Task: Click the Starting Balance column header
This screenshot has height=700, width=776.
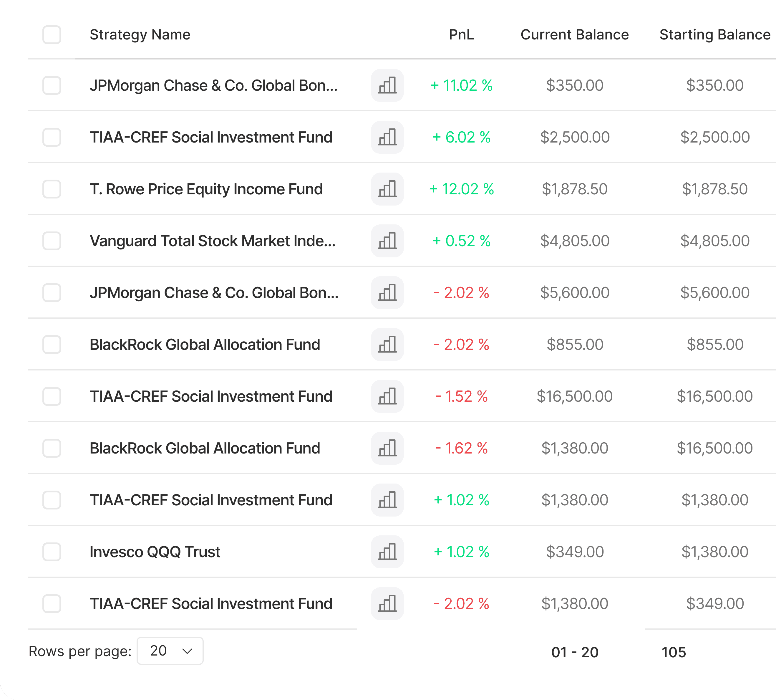Action: [x=715, y=35]
